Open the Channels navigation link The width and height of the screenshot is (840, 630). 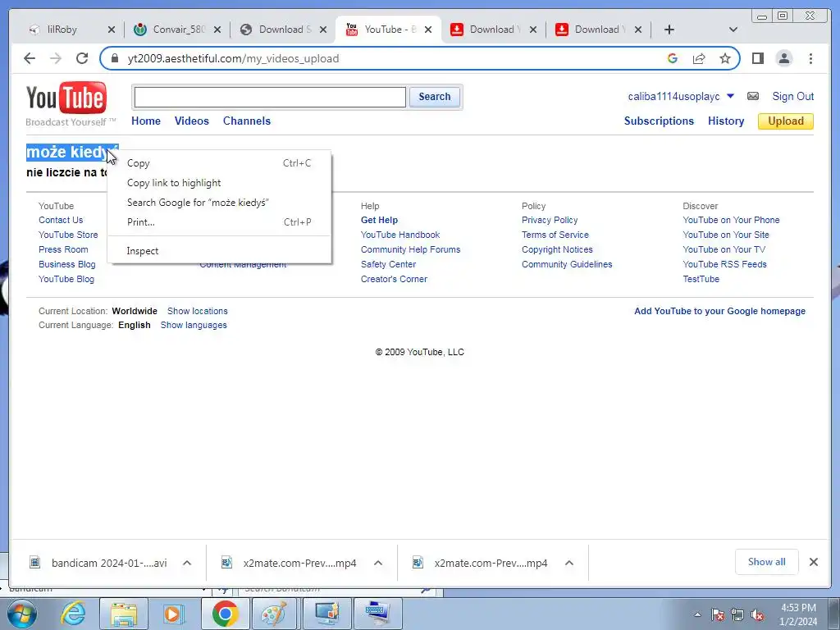point(246,121)
